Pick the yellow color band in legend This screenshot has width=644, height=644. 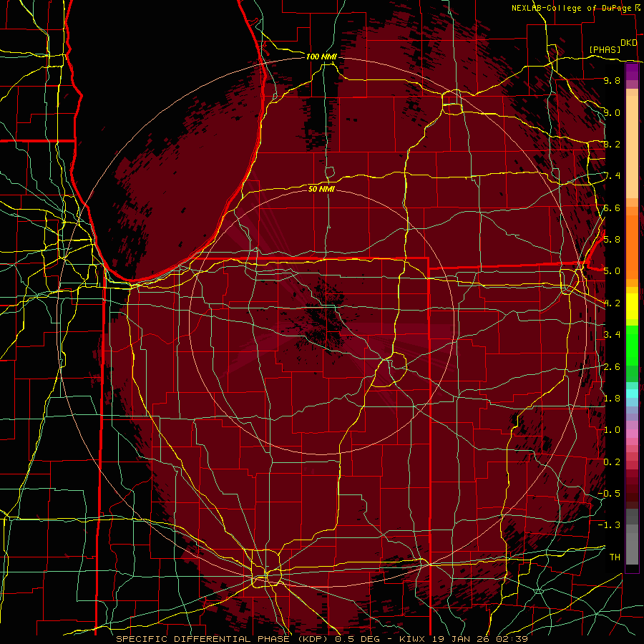[632, 306]
